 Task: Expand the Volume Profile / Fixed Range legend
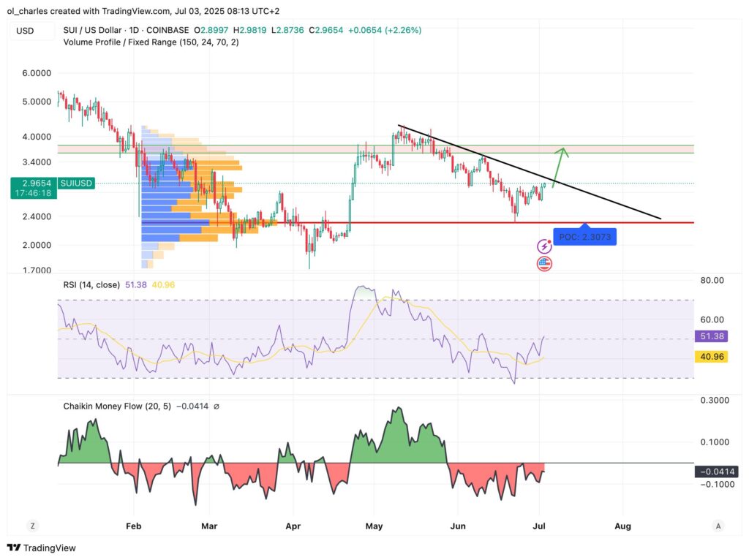pos(150,42)
